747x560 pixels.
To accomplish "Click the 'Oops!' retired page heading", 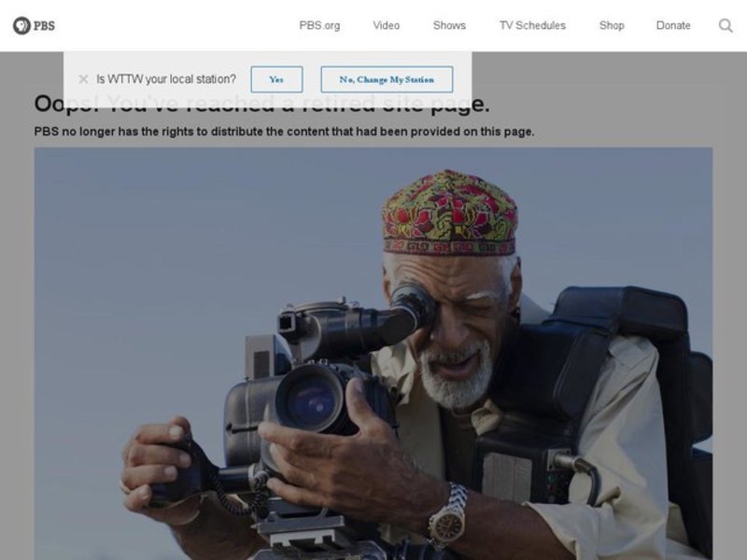I will coord(261,105).
